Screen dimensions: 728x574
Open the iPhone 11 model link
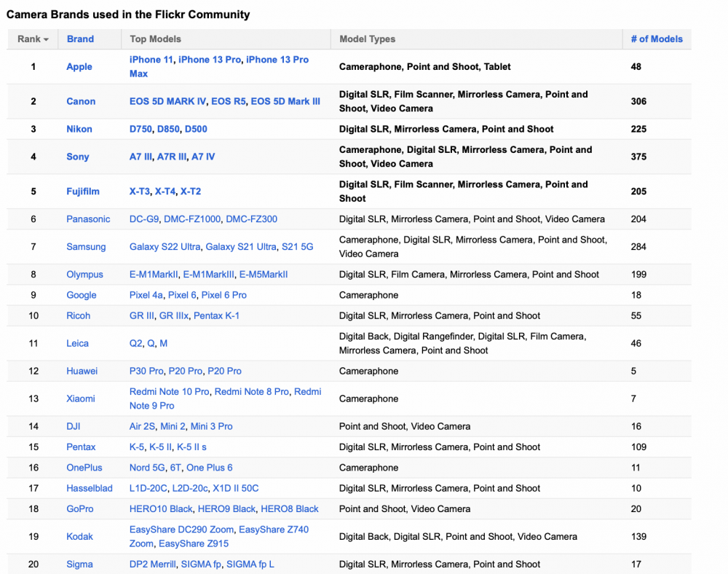[x=151, y=60]
